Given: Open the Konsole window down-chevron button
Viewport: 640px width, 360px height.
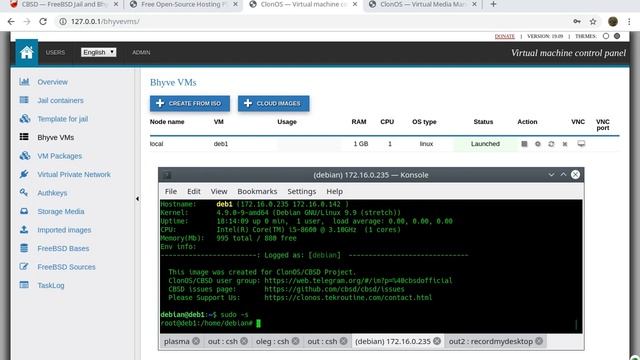Looking at the screenshot, I should 551,175.
